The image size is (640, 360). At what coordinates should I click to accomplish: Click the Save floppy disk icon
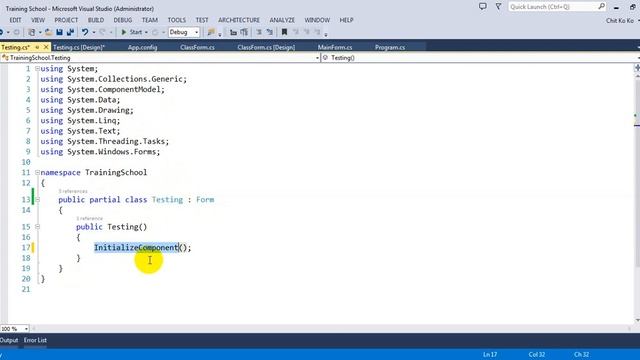pos(60,32)
